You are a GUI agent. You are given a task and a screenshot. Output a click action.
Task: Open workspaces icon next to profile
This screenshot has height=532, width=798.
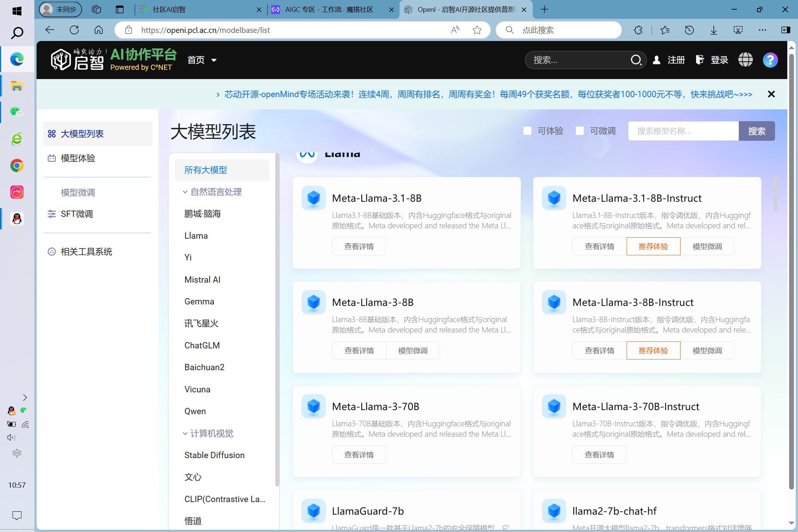coord(96,10)
